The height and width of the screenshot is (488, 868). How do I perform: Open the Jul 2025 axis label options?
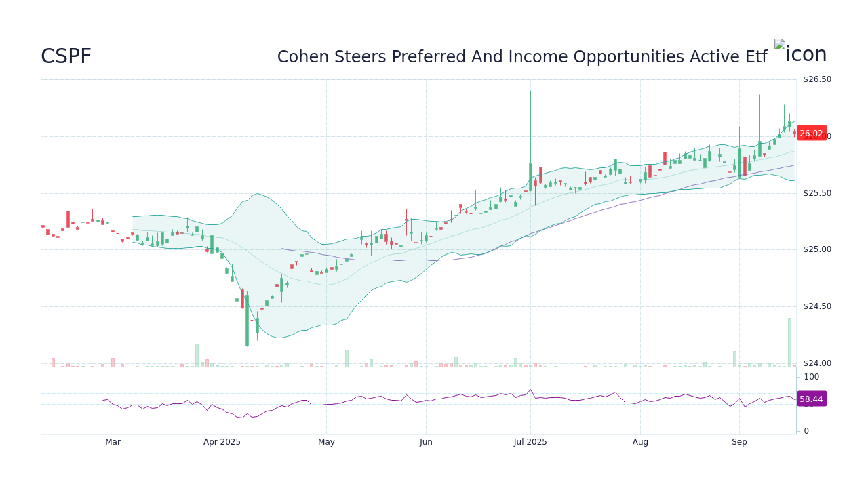530,441
